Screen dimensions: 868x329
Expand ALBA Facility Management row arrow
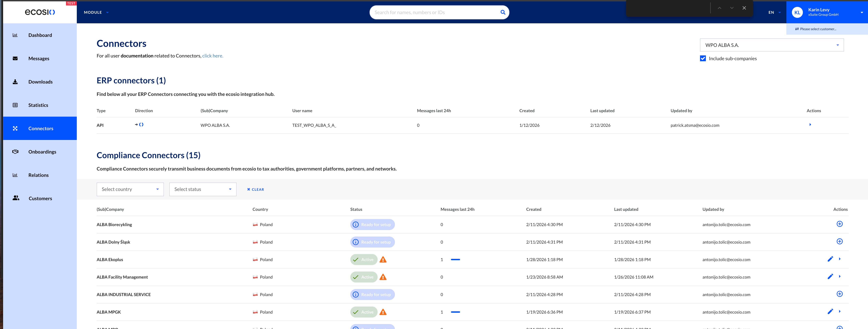(x=840, y=276)
